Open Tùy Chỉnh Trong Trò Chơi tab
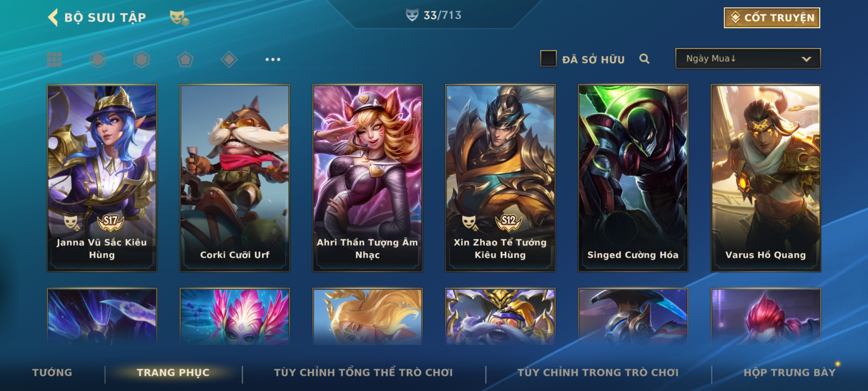This screenshot has width=868, height=391. click(598, 373)
